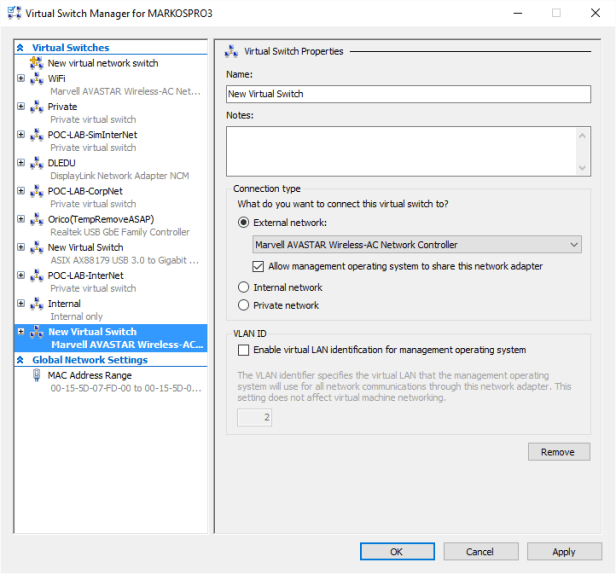Click the DLEDU switch icon

click(x=37, y=163)
